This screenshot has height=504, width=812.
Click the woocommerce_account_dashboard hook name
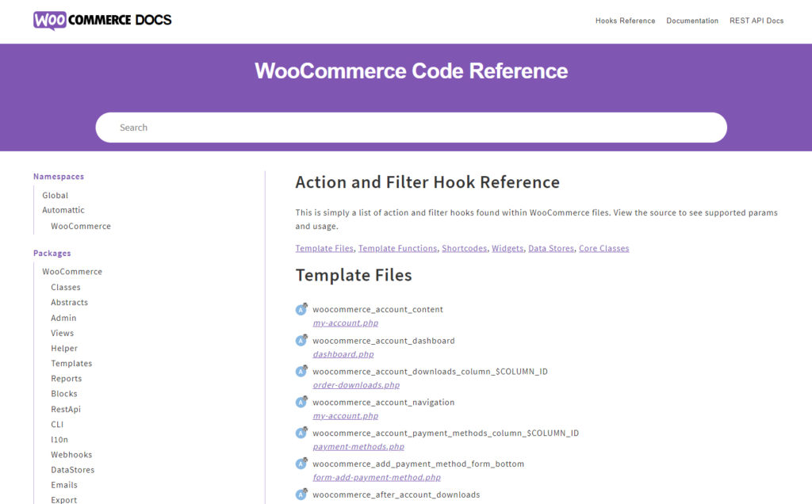(x=383, y=341)
